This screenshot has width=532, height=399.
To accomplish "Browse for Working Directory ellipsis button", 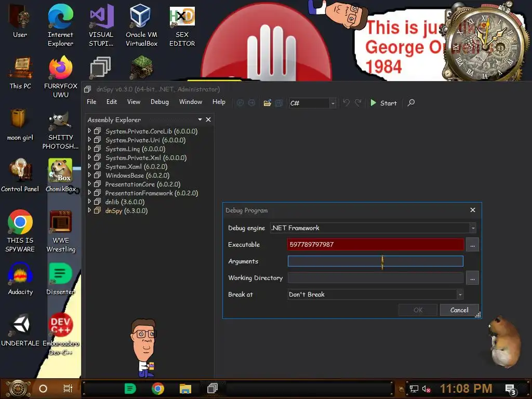I will 472,278.
